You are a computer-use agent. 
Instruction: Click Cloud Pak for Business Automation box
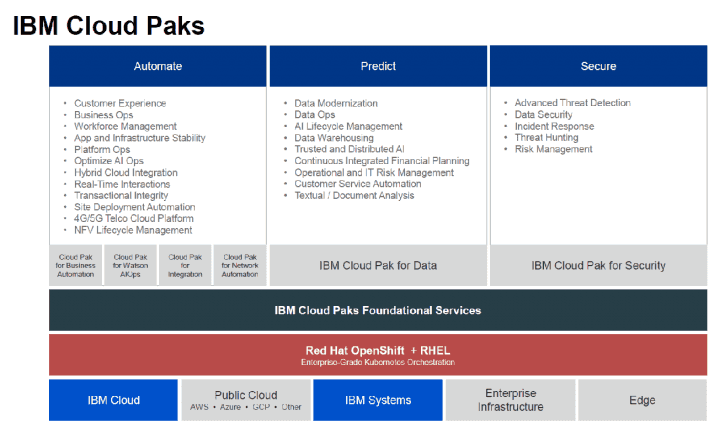pyautogui.click(x=76, y=265)
